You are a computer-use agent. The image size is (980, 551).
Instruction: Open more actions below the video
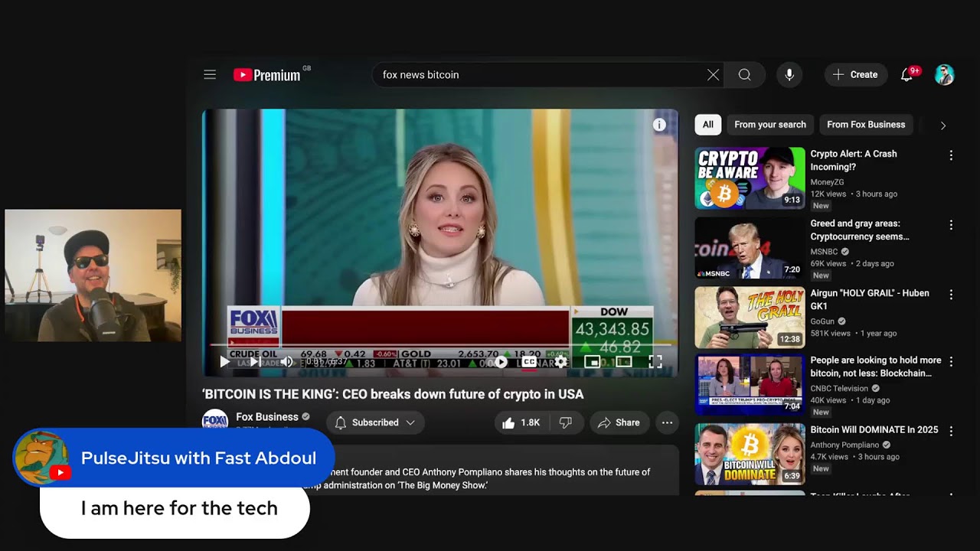(x=667, y=422)
